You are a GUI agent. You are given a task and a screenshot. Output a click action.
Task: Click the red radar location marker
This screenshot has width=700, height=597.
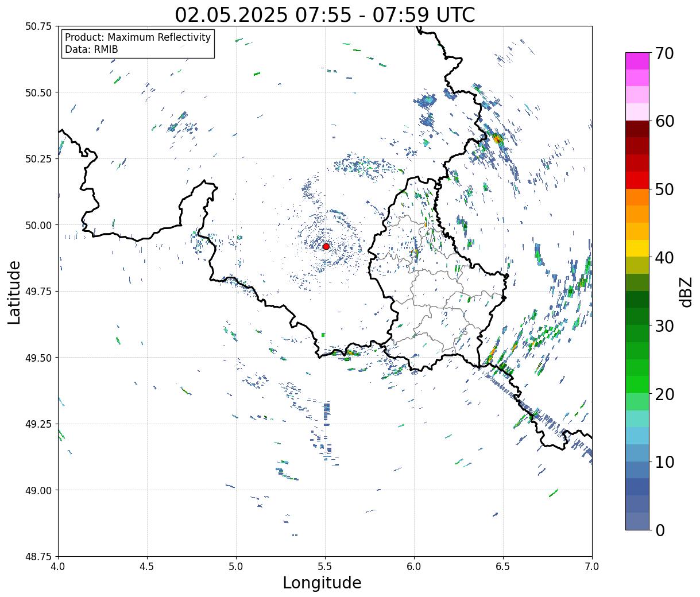(x=326, y=246)
